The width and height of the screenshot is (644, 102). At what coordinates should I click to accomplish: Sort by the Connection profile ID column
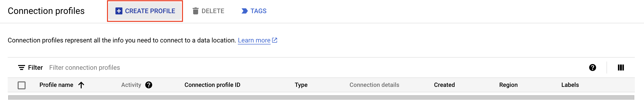pos(212,85)
